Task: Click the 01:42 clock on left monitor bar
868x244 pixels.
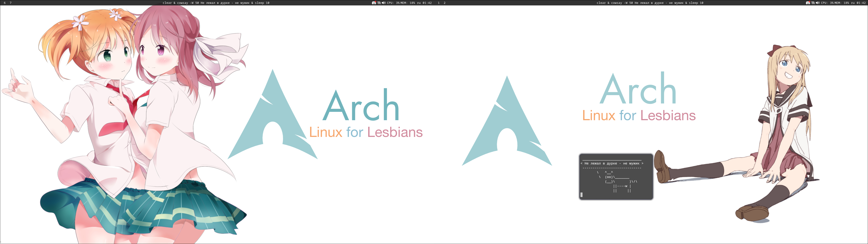Action: (x=427, y=3)
